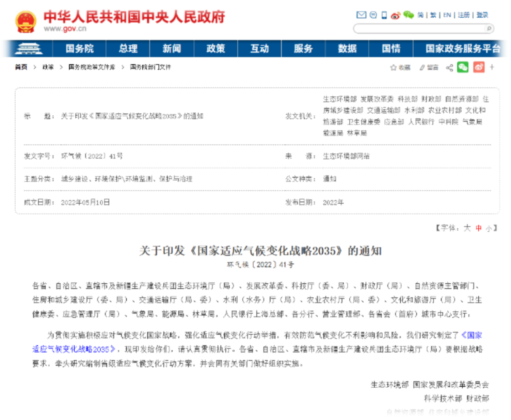Open the mobile phone client icon

384,15
